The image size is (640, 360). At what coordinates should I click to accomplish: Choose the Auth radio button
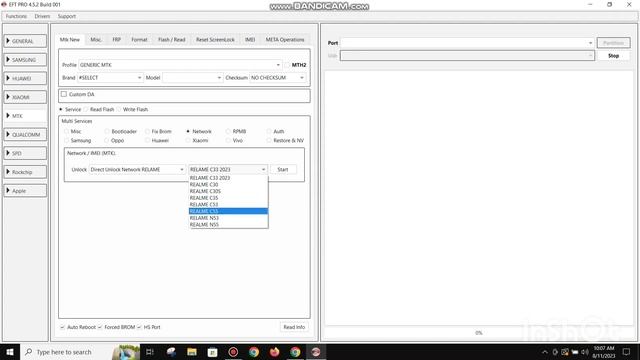click(x=269, y=131)
